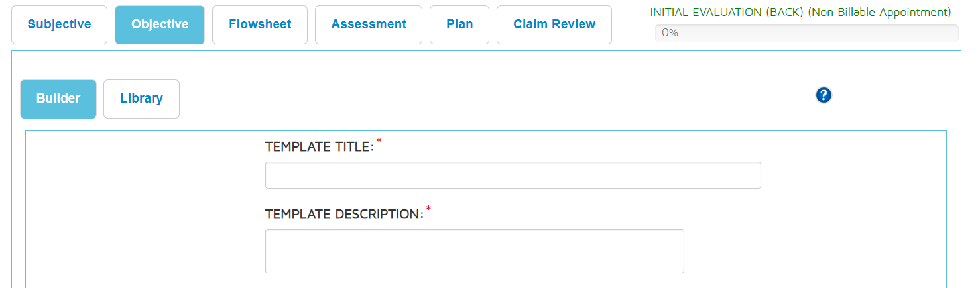The image size is (980, 288).
Task: Select the Objective tab
Action: tap(160, 24)
